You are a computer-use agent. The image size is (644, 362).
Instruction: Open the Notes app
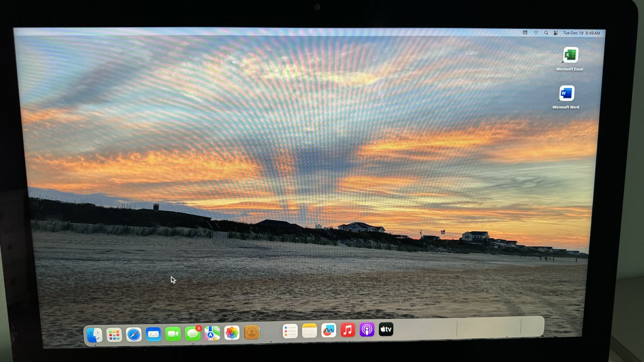pyautogui.click(x=309, y=331)
